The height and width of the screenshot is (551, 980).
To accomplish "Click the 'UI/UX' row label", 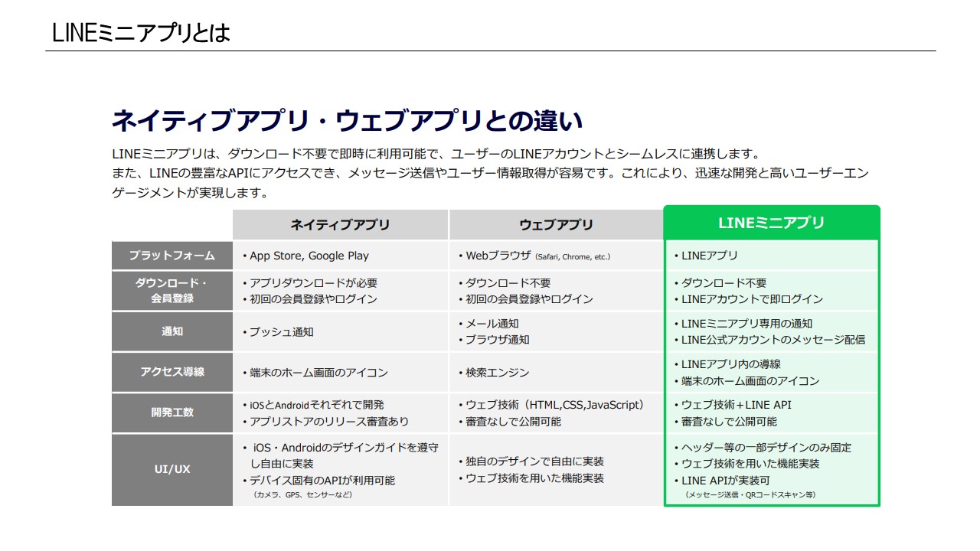I will click(x=171, y=469).
